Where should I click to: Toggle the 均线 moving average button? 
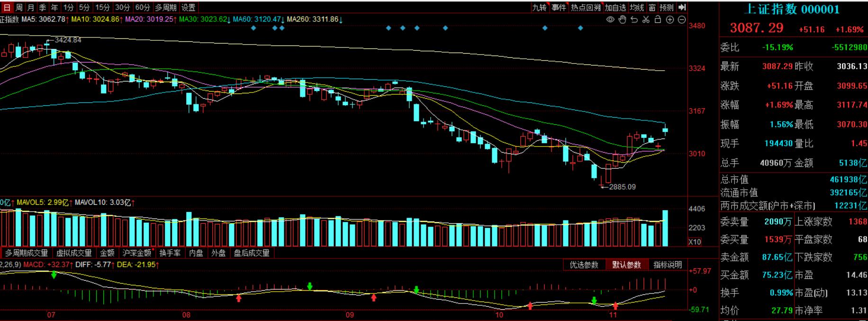coord(637,8)
